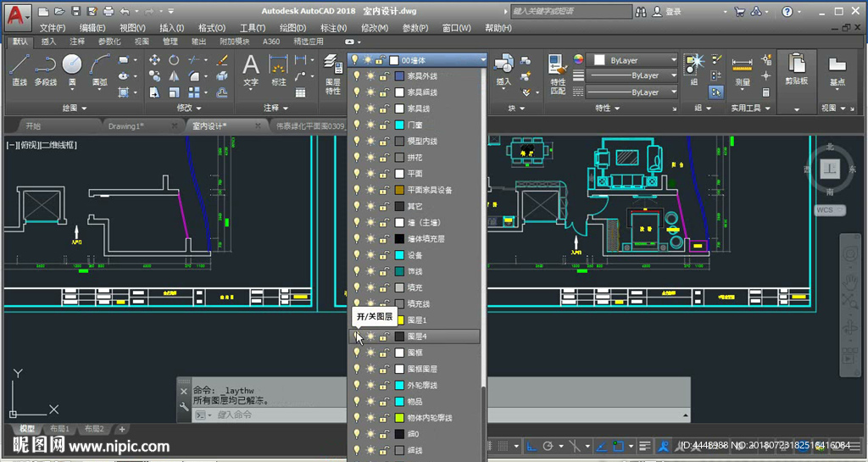
Task: Click the WCS button under ViewCube
Action: [x=831, y=209]
